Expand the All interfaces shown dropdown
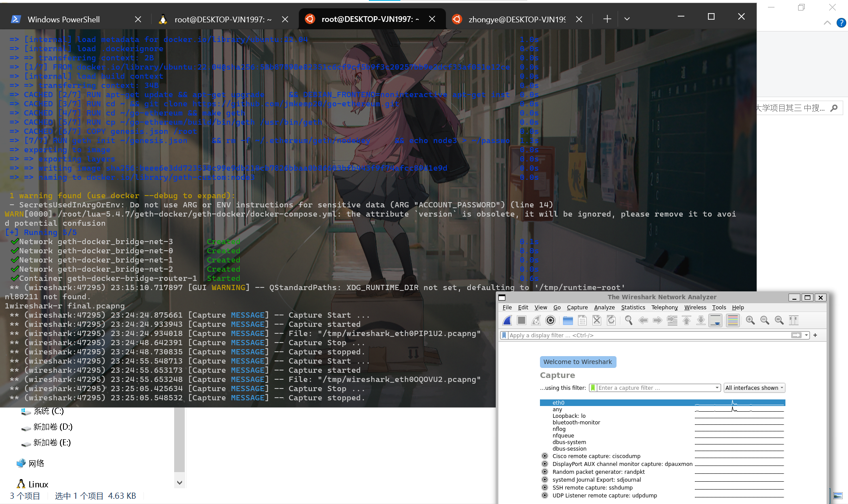Viewport: 848px width, 504px height. [x=754, y=388]
